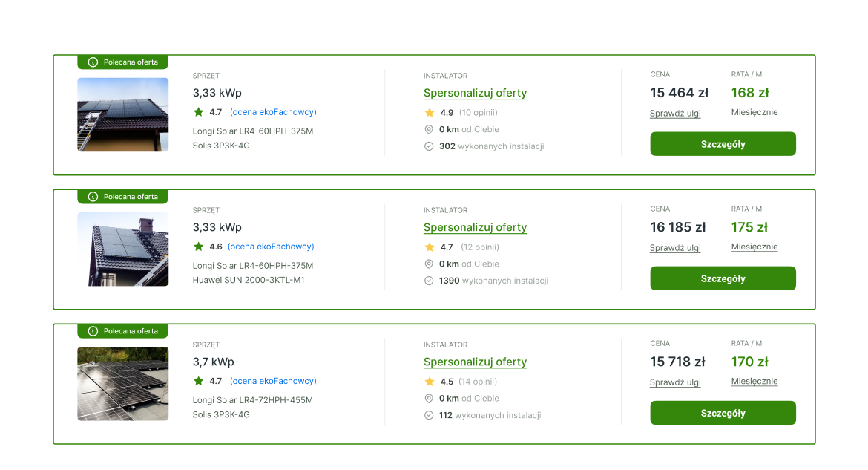Click yellow star beside the 4.9 installer rating
Screen dimensions: 868x470
[429, 113]
